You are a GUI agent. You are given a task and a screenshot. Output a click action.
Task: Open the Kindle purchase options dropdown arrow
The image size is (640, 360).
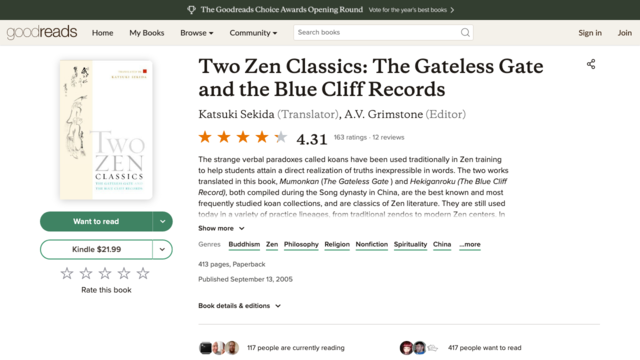tap(162, 249)
